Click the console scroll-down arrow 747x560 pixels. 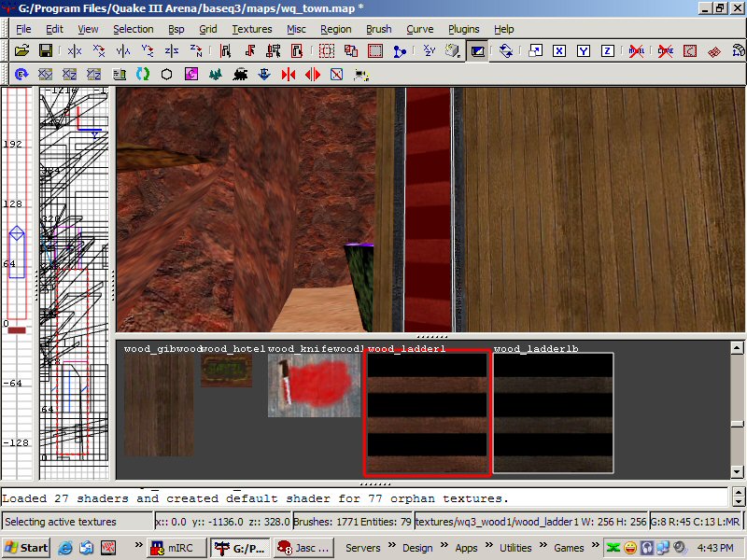click(739, 501)
